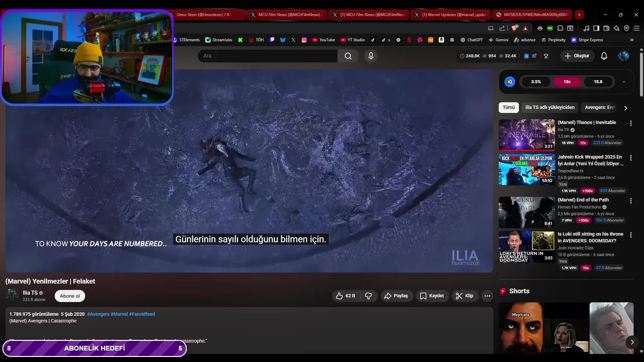Viewport: 644px width, 362px height.
Task: Open Leo AI sparkle icon in toolbar
Action: click(616, 28)
